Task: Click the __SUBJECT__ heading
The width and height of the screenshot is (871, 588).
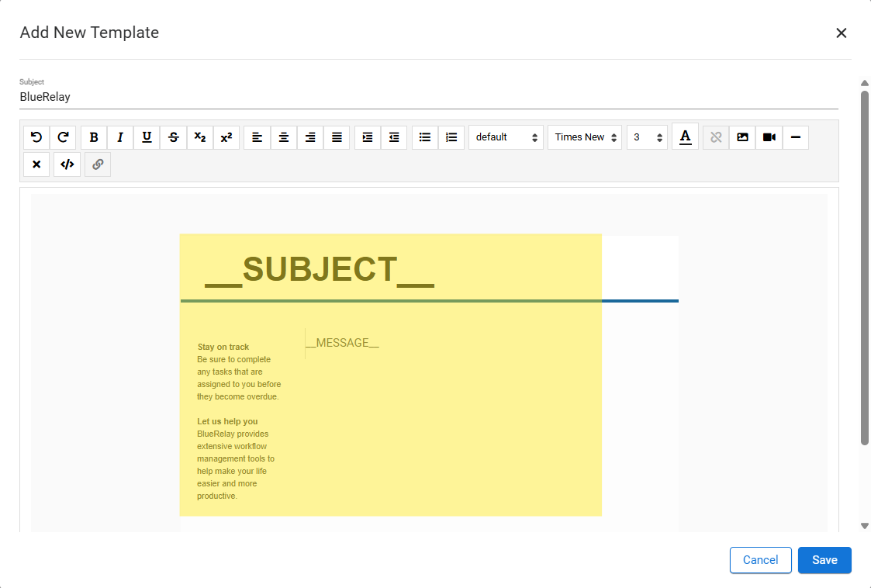Action: point(320,271)
